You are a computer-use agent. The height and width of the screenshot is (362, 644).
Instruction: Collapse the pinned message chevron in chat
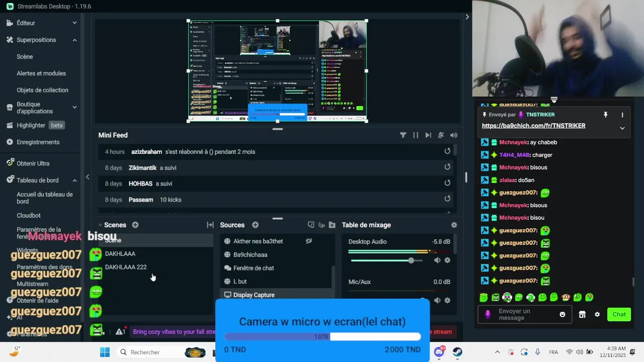(x=622, y=128)
